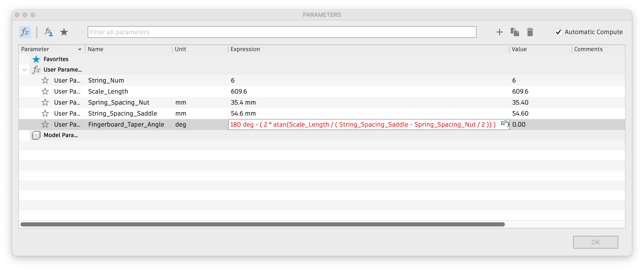Viewport: 644px width, 270px height.
Task: Collapse the User Parameters group chevron
Action: 24,70
